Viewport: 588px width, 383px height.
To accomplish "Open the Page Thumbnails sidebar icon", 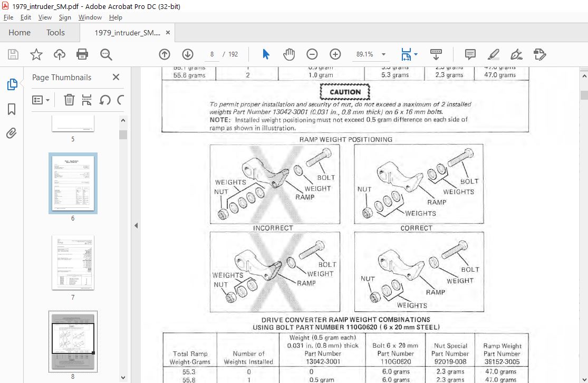I will [x=12, y=84].
